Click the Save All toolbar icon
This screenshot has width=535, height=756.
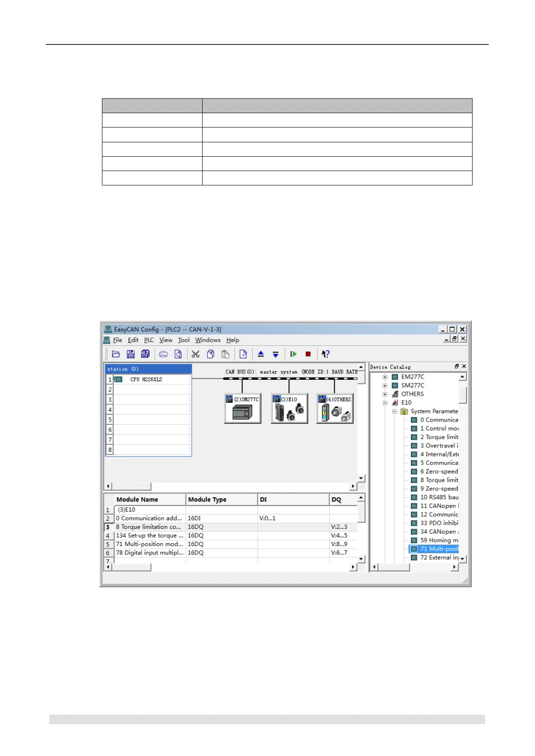(145, 354)
